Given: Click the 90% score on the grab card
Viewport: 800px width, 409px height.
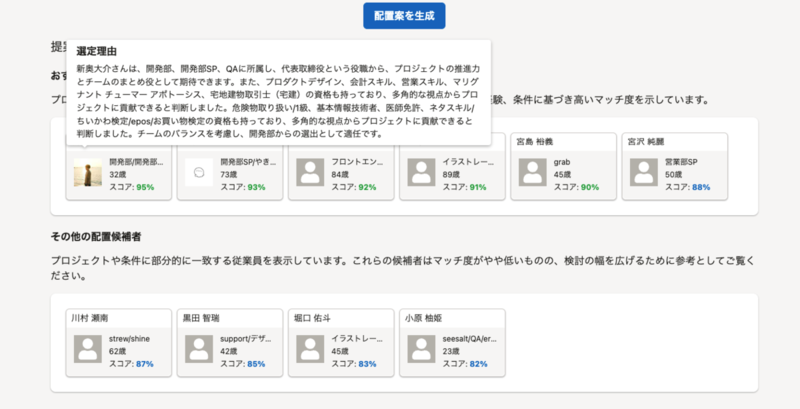Looking at the screenshot, I should [x=590, y=187].
